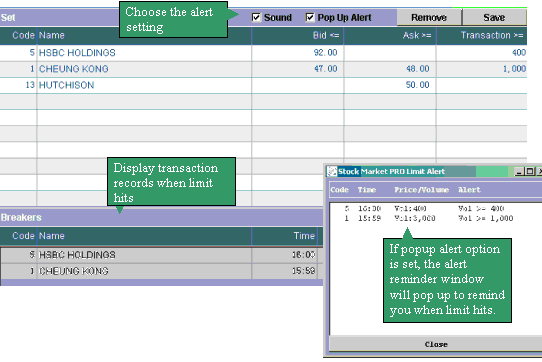Click the Ask value 50.00
Viewport: 542px width, 362px height.
pos(418,85)
